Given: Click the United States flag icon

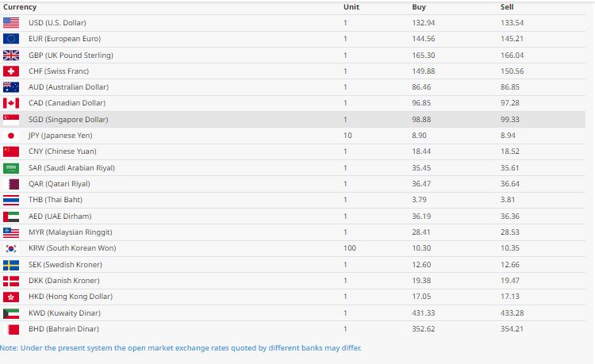Looking at the screenshot, I should (x=11, y=23).
